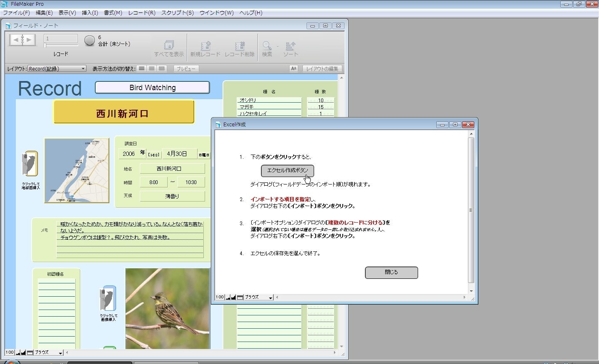This screenshot has height=364, width=599.
Task: Click the 閉じる button
Action: (x=391, y=272)
